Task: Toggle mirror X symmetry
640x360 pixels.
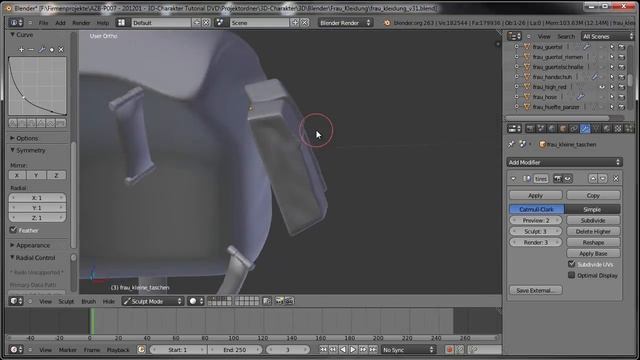Action: (17, 175)
